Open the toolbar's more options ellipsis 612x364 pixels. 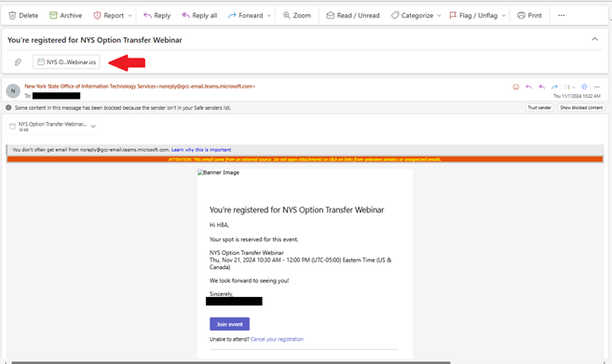(x=561, y=16)
